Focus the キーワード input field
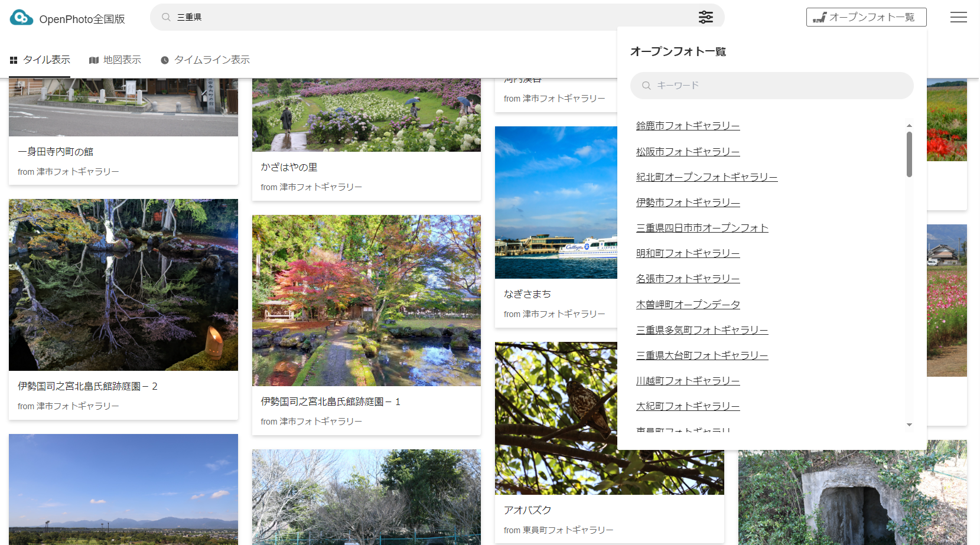Image resolution: width=980 pixels, height=545 pixels. pyautogui.click(x=771, y=86)
